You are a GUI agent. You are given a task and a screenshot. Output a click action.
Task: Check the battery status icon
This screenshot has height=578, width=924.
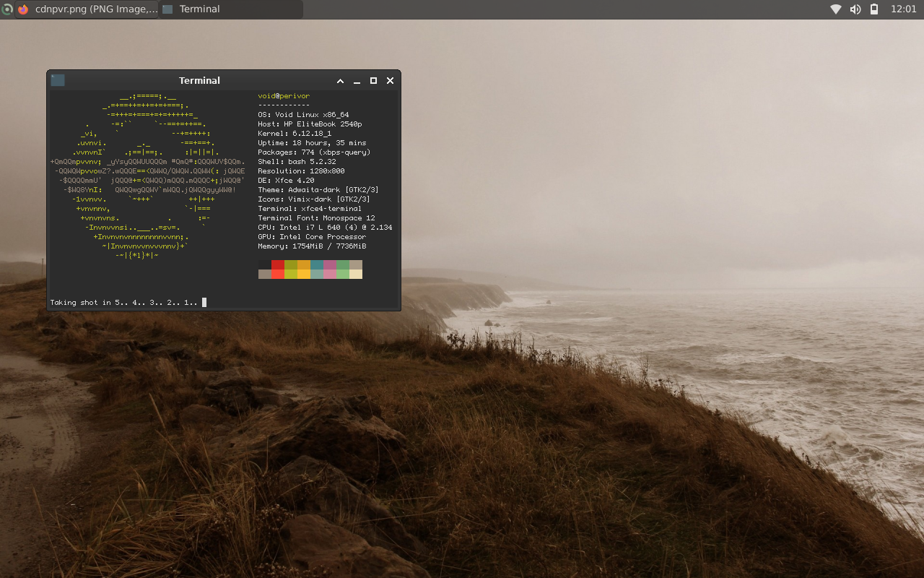[x=874, y=9]
